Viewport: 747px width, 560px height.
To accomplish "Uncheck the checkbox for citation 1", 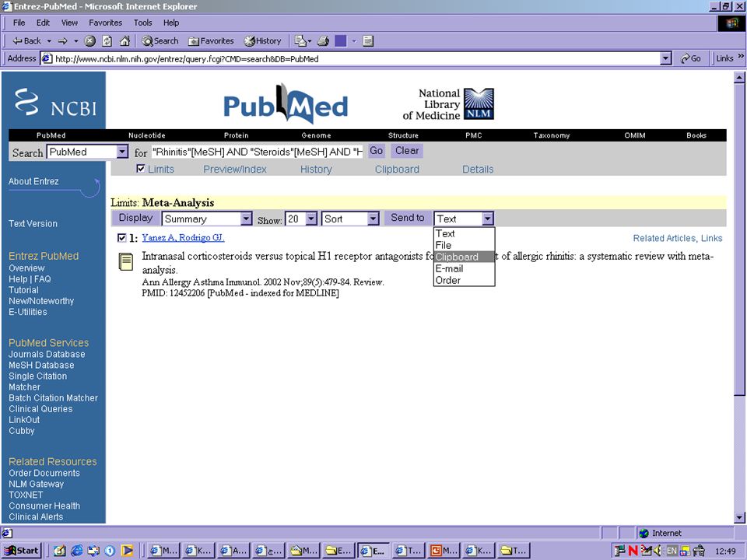I will coord(122,238).
